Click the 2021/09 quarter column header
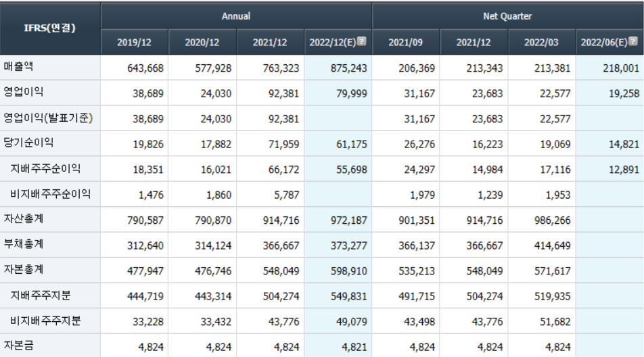 pos(406,43)
